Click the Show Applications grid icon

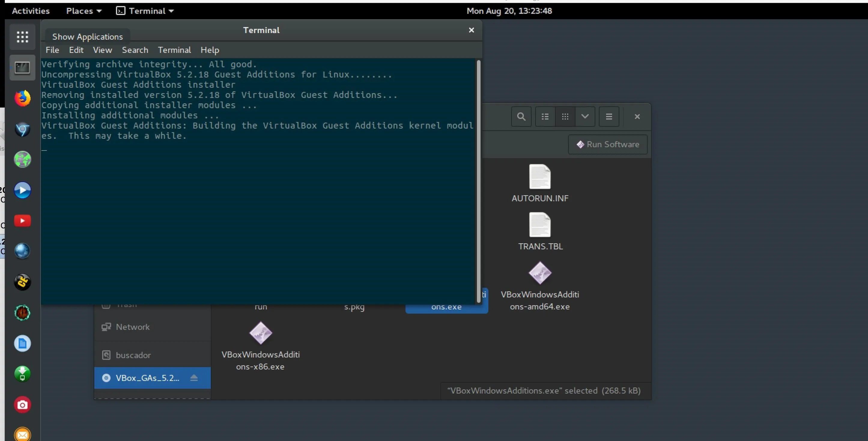(x=23, y=37)
